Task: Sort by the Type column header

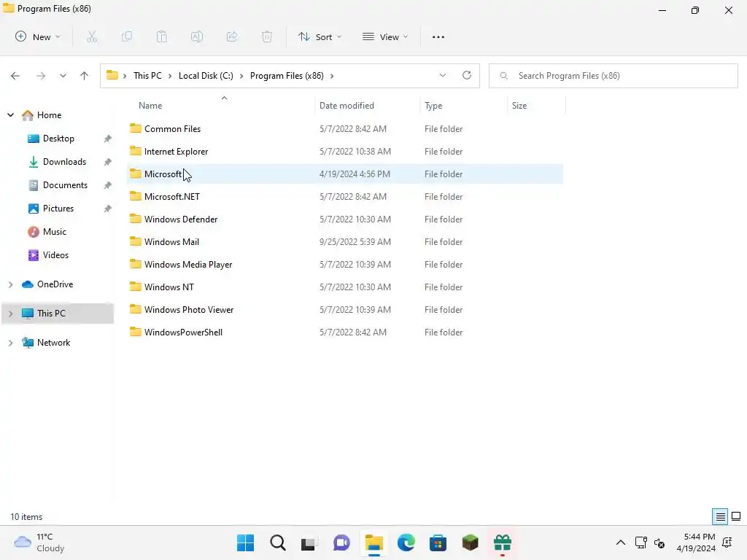Action: pyautogui.click(x=433, y=106)
